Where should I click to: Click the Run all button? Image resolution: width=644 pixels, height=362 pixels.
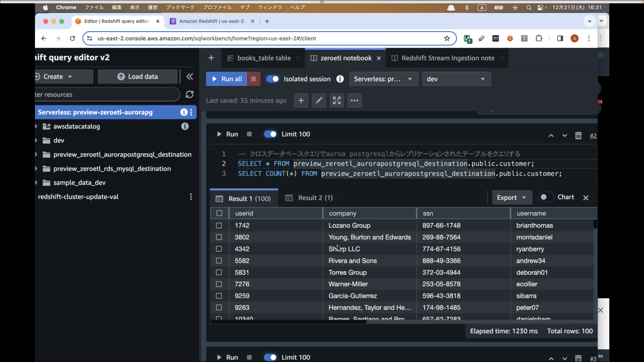[x=226, y=79]
